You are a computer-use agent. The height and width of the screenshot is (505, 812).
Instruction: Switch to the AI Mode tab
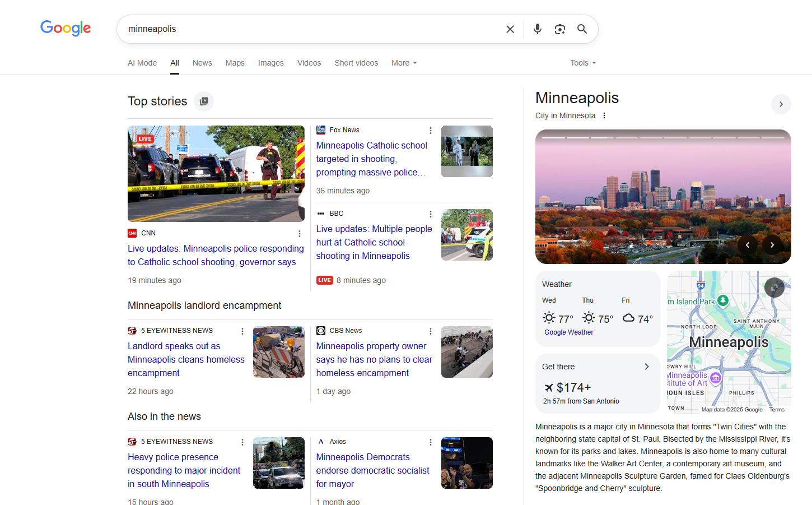click(x=142, y=63)
